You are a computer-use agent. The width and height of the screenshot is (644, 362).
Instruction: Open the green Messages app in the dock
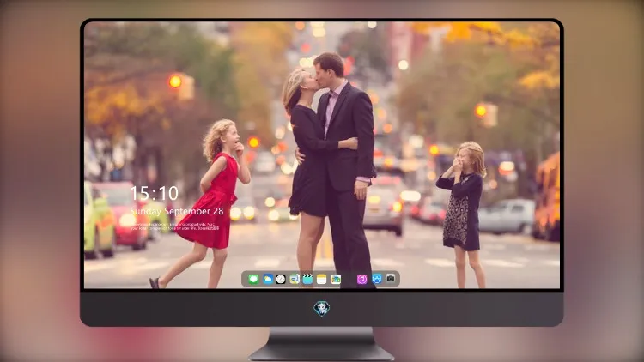coord(253,279)
